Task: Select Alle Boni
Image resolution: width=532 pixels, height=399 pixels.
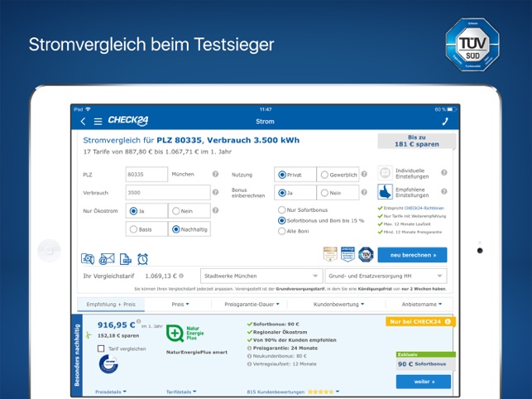Action: coord(294,231)
